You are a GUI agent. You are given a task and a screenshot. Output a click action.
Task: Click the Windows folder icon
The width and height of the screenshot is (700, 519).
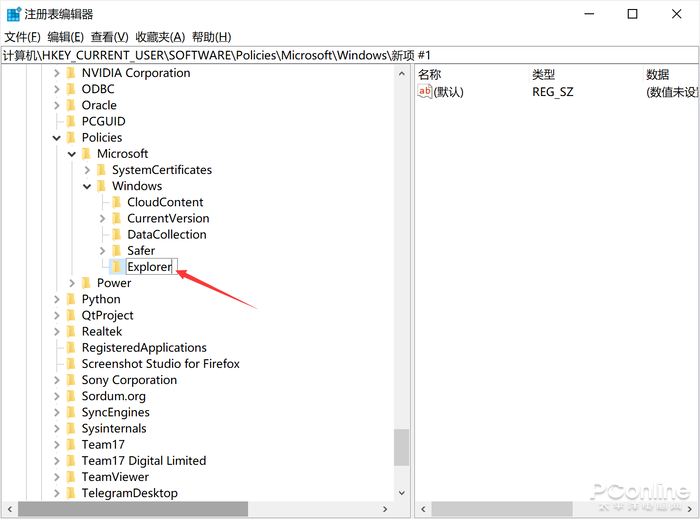click(x=101, y=186)
